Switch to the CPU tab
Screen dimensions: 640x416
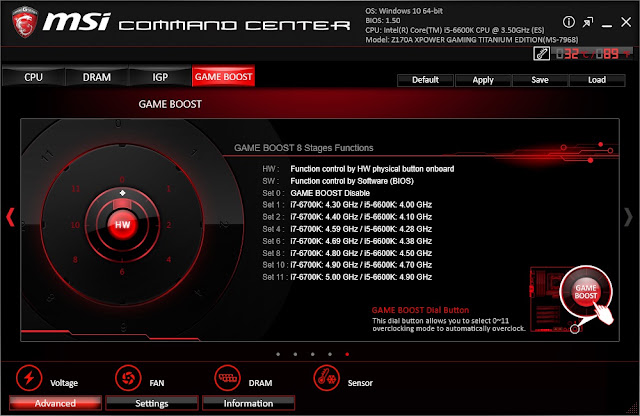coord(33,77)
